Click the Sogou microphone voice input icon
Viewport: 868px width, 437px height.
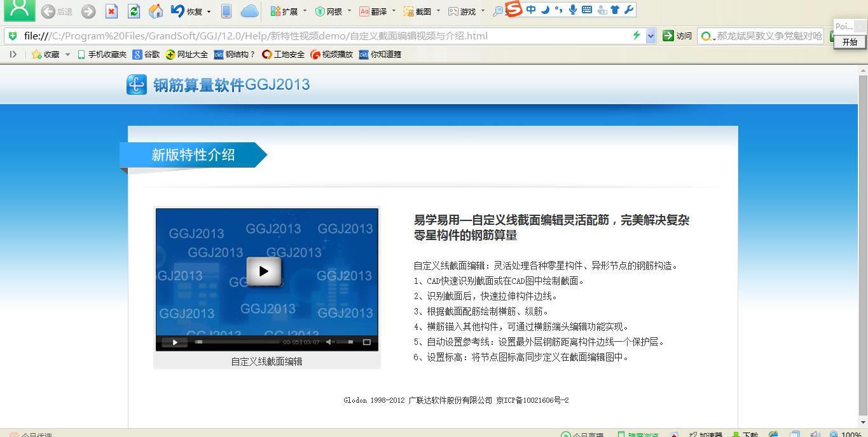click(x=573, y=10)
